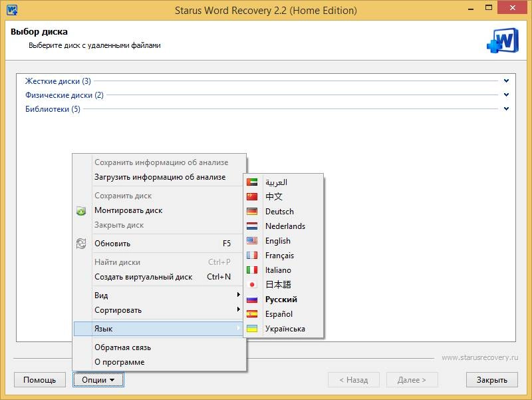Click the Физические диски (2) heading

coord(65,95)
